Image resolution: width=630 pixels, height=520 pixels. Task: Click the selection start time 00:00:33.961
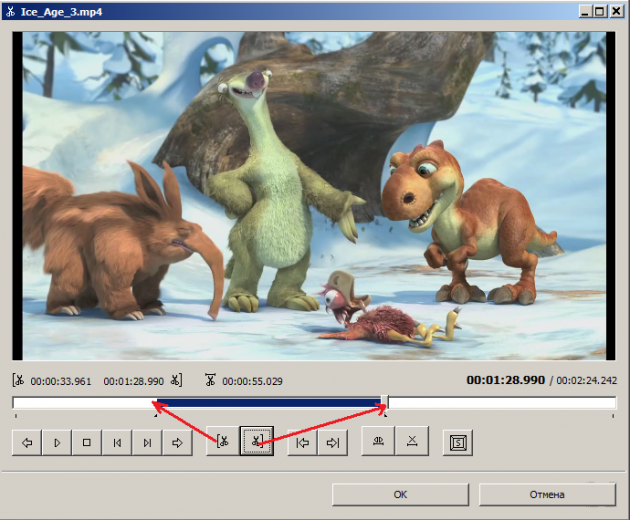click(61, 381)
